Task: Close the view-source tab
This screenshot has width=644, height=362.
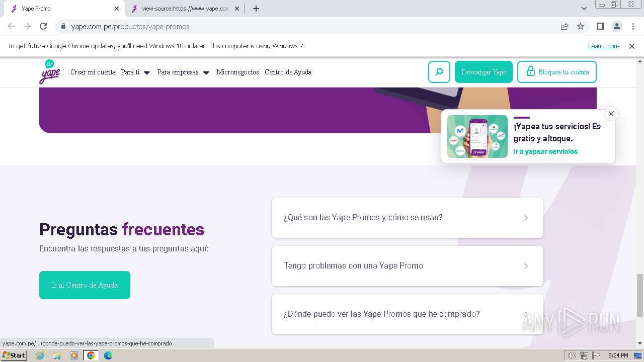Action: pyautogui.click(x=237, y=9)
